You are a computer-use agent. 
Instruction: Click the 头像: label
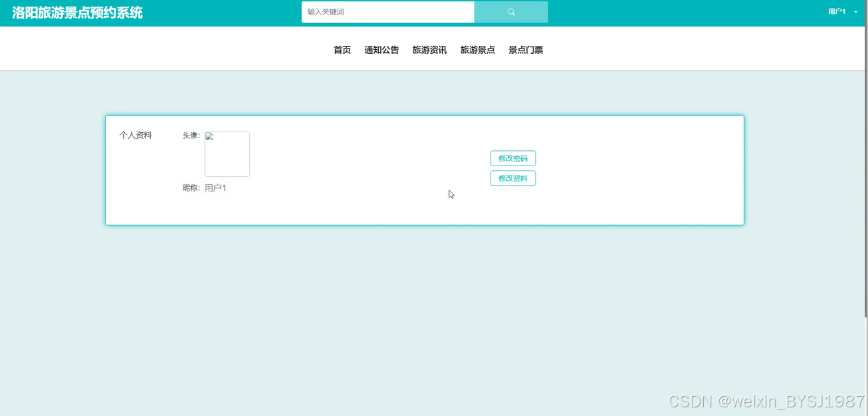coord(191,136)
